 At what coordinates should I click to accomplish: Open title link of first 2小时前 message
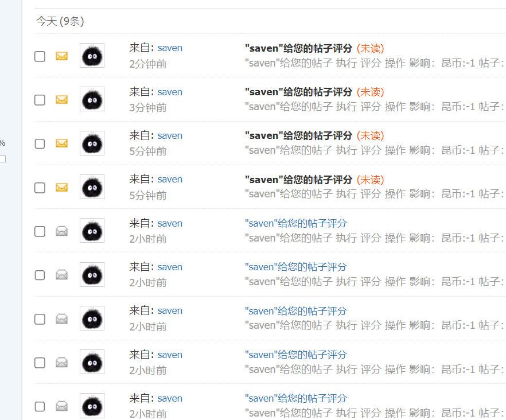coord(296,223)
